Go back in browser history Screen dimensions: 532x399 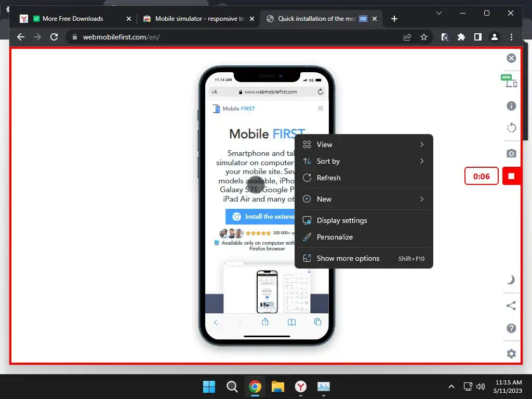(21, 37)
